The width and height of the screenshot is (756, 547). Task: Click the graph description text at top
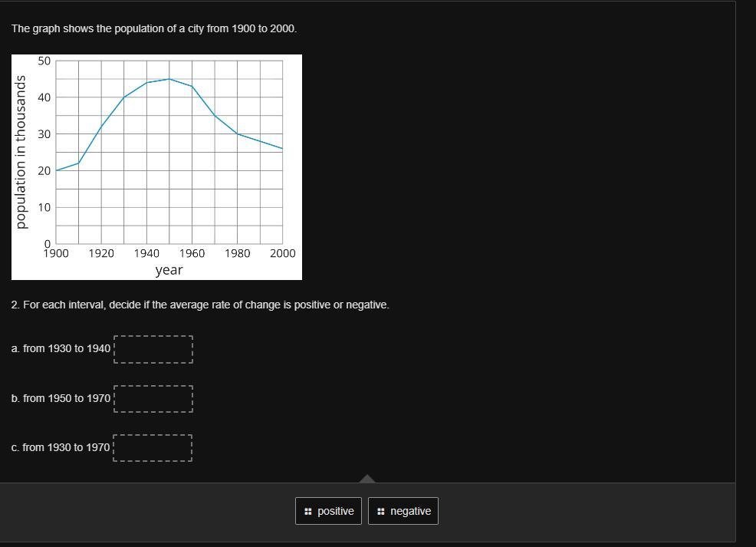154,28
